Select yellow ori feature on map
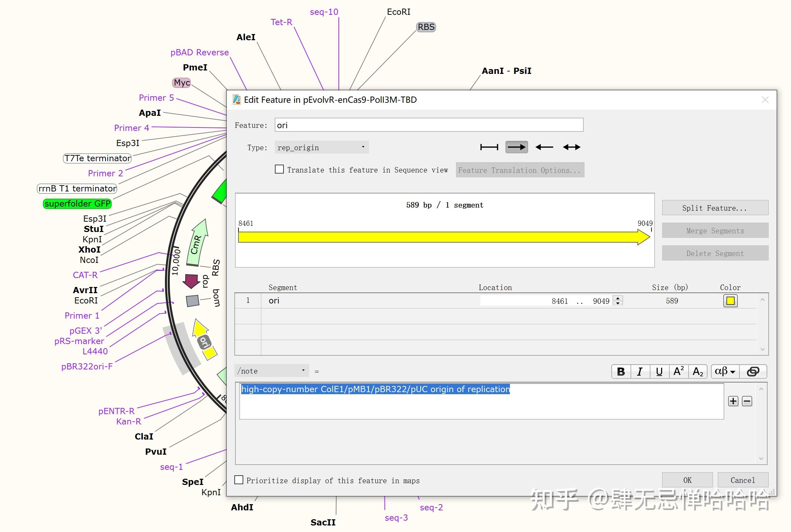Screen dimensions: 791x532 [x=204, y=340]
